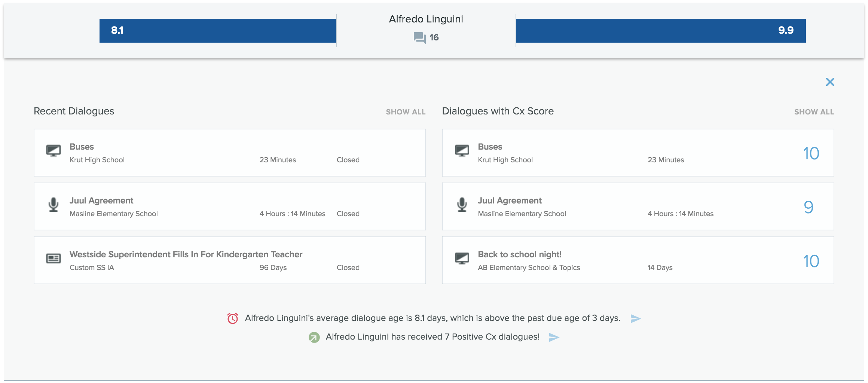Viewport: 868px width, 383px height.
Task: Select the 8.1 blue bar
Action: pyautogui.click(x=217, y=31)
